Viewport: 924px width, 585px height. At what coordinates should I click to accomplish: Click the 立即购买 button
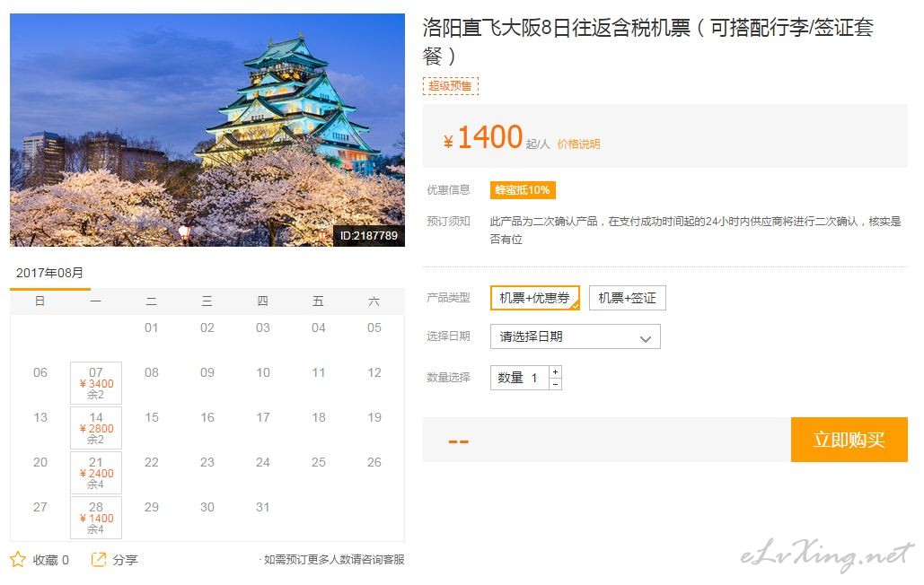(849, 440)
